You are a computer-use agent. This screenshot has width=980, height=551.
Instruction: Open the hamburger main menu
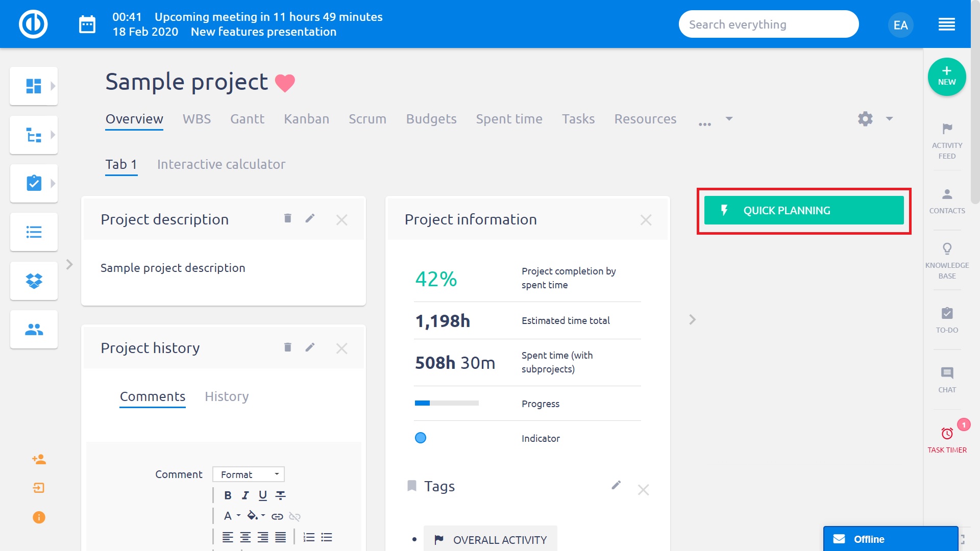[x=947, y=24]
